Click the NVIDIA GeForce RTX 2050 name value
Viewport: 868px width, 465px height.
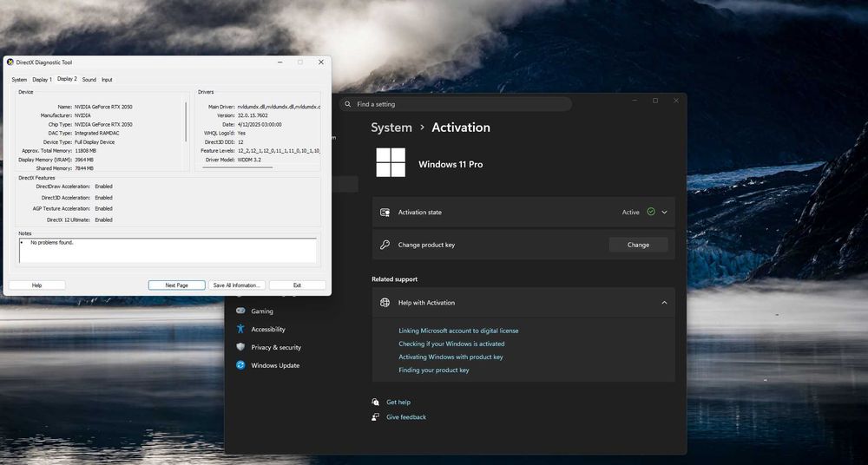(x=103, y=107)
